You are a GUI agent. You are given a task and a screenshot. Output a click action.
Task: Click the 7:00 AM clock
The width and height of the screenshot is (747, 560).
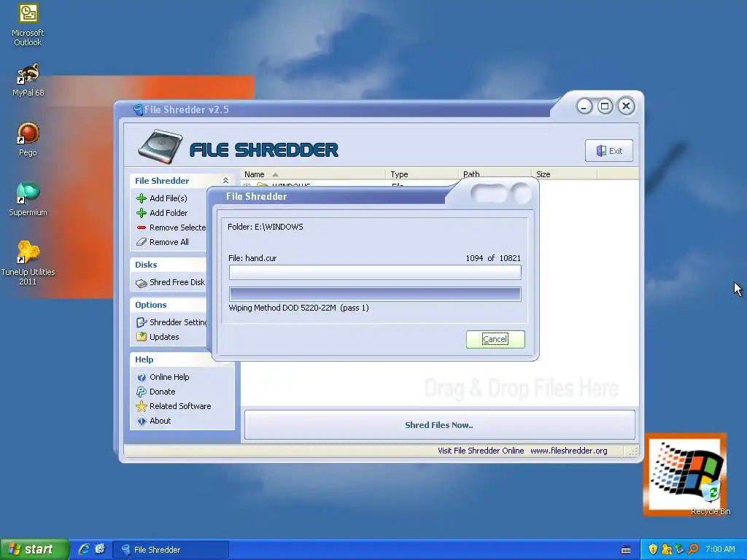click(x=720, y=549)
